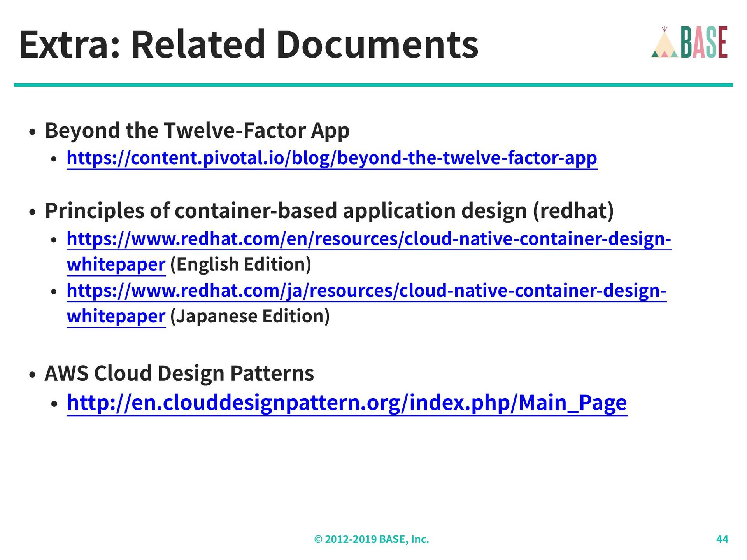Click the 'Beyond the Twelve-Factor App' heading
The width and height of the screenshot is (747, 560).
[x=197, y=130]
